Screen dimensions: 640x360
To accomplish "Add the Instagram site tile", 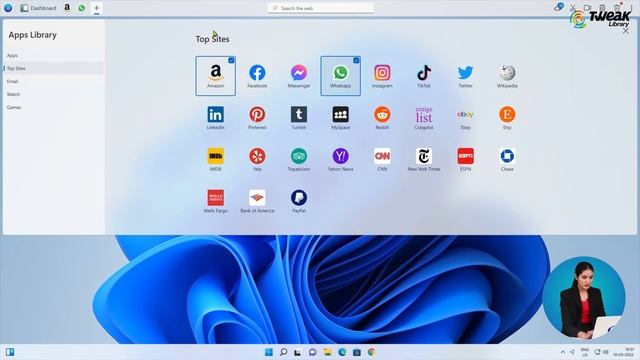I will coord(382,76).
